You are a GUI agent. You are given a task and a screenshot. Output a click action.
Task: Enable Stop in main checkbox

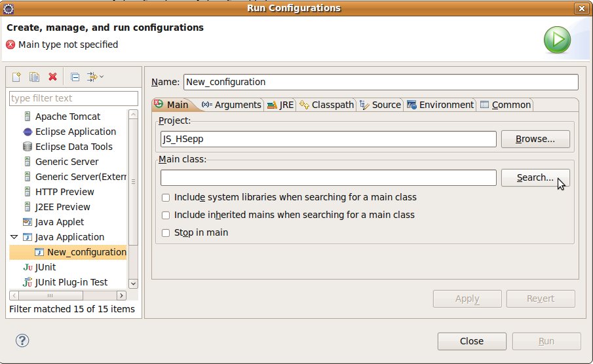166,233
